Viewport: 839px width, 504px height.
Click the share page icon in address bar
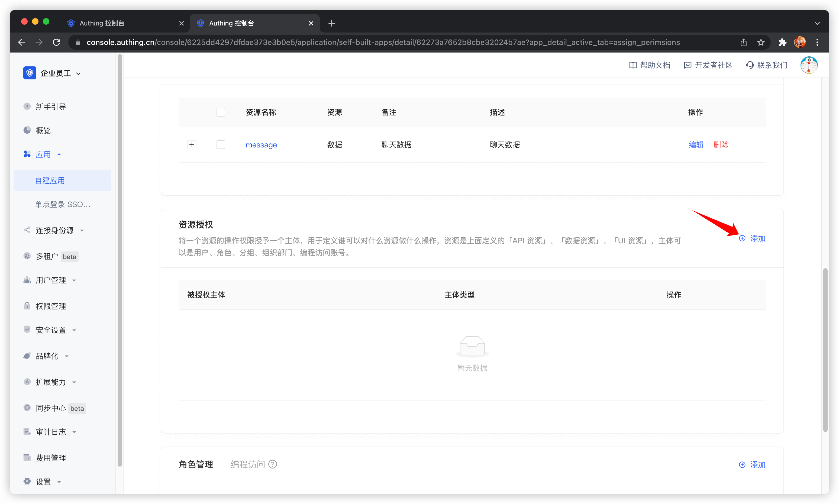pyautogui.click(x=744, y=42)
